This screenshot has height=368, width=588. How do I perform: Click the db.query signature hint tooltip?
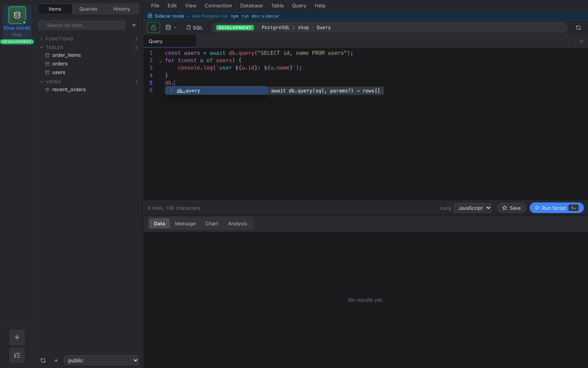(x=325, y=91)
